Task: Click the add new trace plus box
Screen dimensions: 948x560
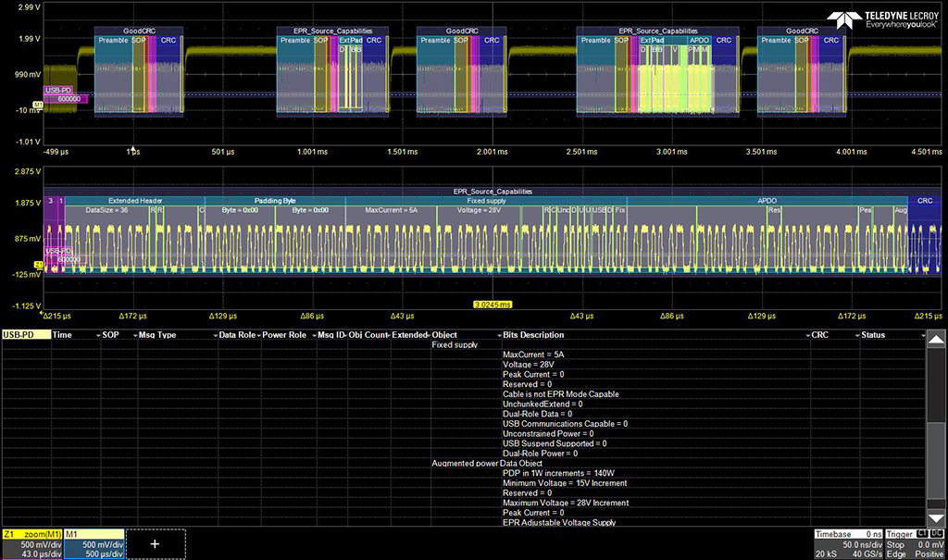Action: 155,544
